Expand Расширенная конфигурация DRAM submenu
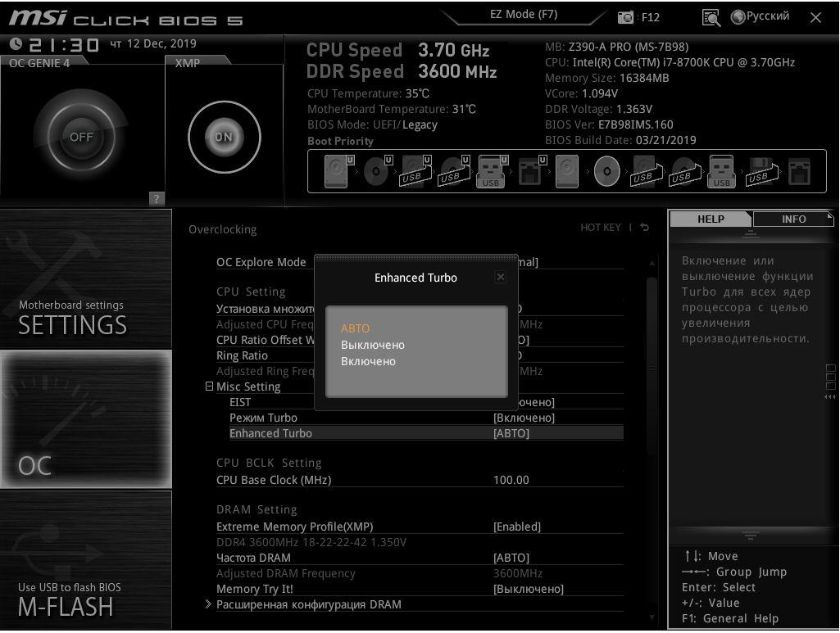Screen dimensions: 840x633 [x=308, y=604]
